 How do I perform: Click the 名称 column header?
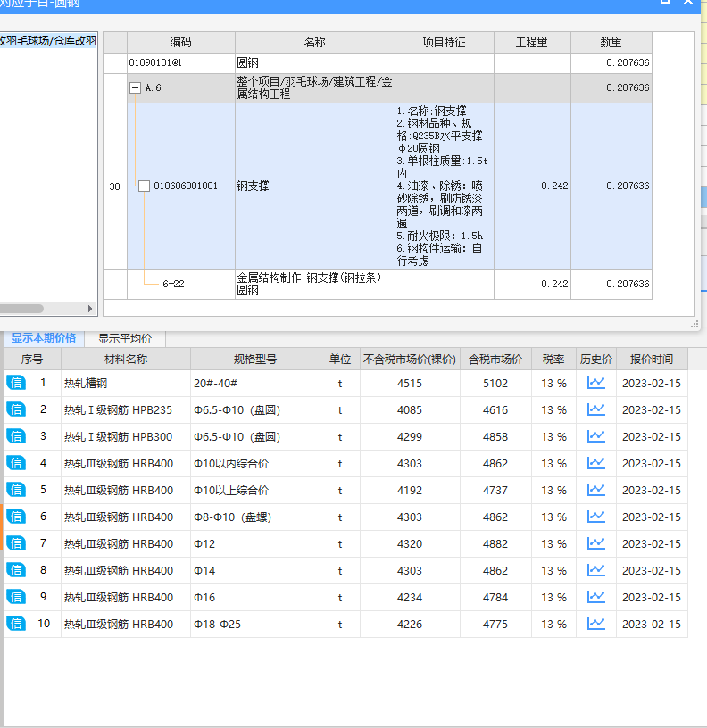point(315,42)
